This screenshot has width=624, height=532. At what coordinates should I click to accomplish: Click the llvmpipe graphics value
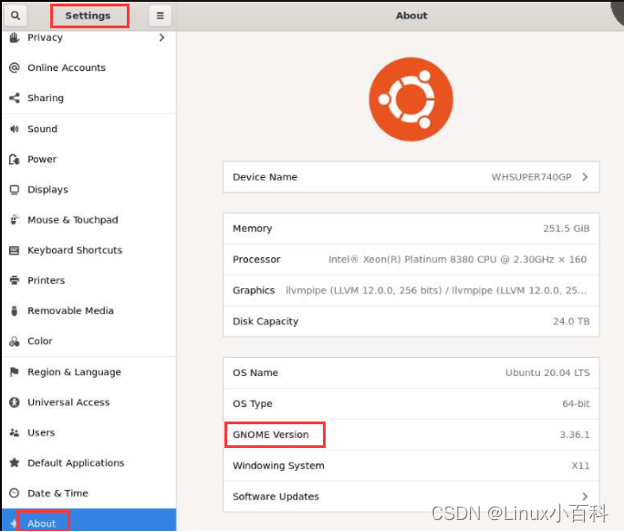tap(436, 290)
